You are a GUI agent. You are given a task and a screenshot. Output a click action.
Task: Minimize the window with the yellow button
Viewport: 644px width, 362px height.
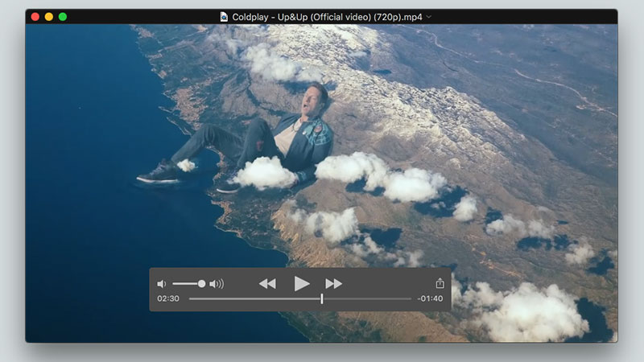49,17
